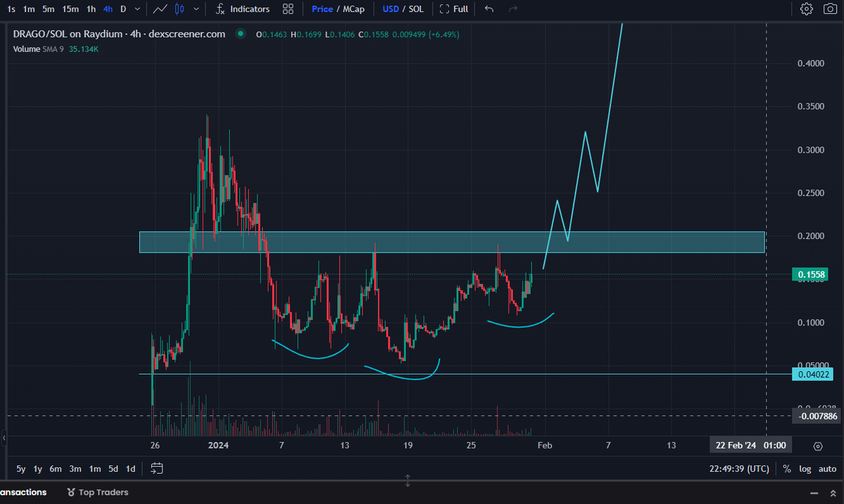Click the undo arrow icon
The height and width of the screenshot is (504, 844).
(x=488, y=8)
